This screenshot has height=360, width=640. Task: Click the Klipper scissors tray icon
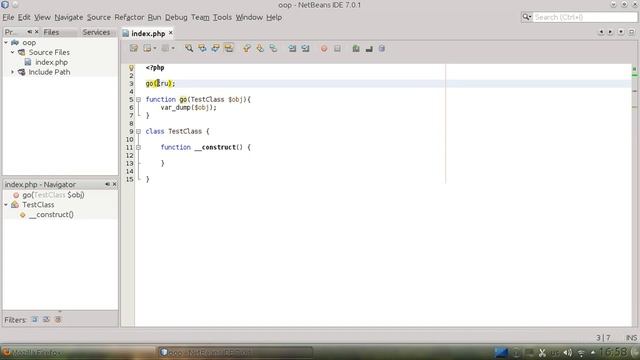[x=542, y=353]
